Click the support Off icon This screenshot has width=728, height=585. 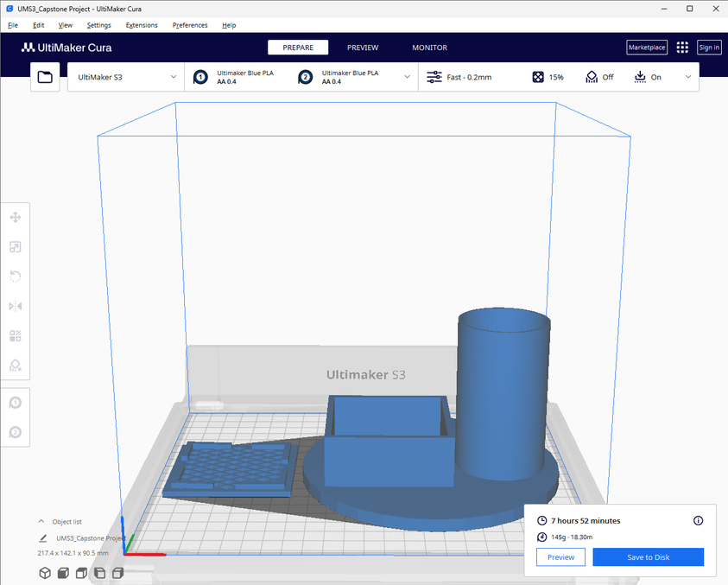592,77
